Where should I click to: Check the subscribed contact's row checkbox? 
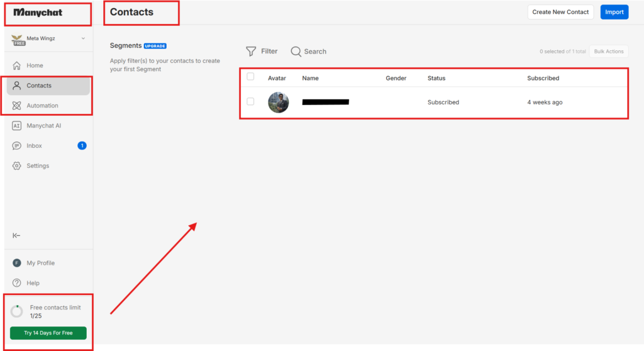[x=250, y=101]
